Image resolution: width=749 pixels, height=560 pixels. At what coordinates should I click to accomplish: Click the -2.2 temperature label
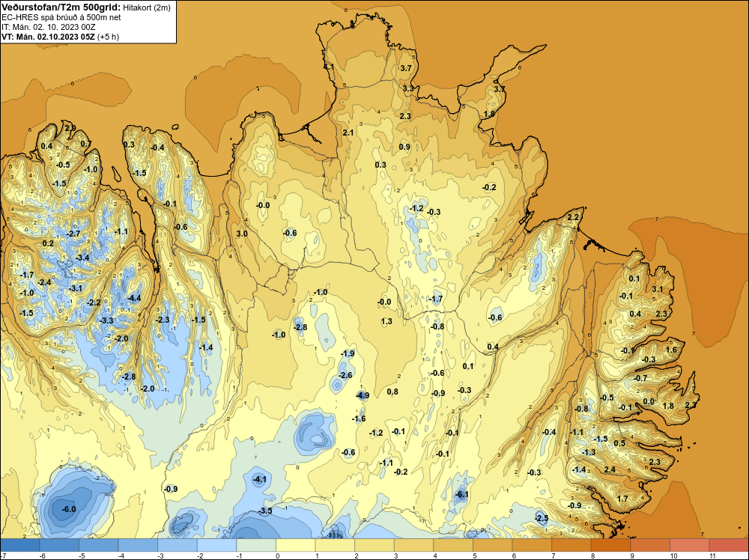tap(94, 302)
